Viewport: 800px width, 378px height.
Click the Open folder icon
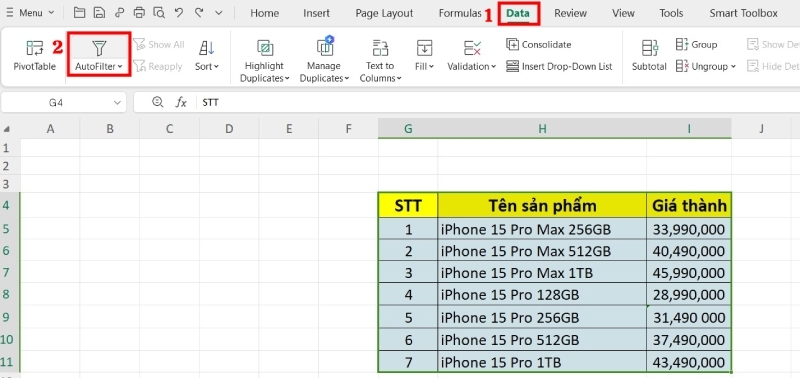pos(79,13)
